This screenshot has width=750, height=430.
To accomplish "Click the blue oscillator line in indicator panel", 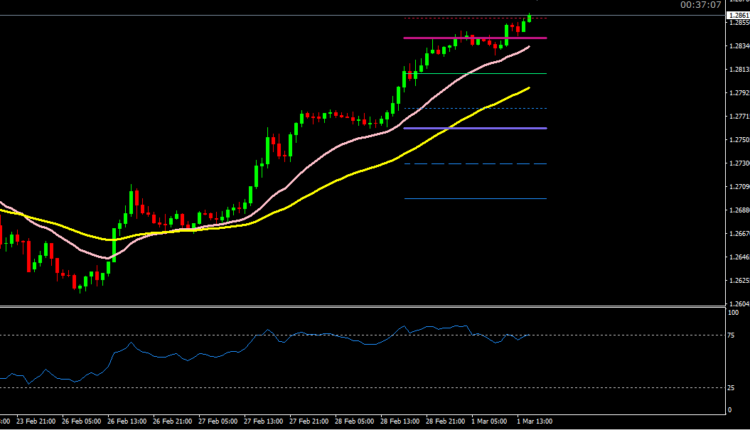I will [x=200, y=357].
